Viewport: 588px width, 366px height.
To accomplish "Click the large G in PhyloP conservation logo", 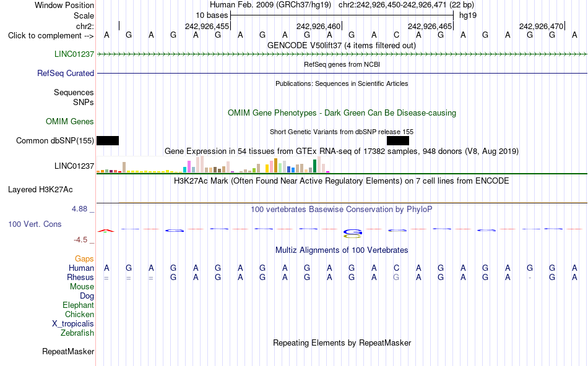I will pyautogui.click(x=353, y=232).
